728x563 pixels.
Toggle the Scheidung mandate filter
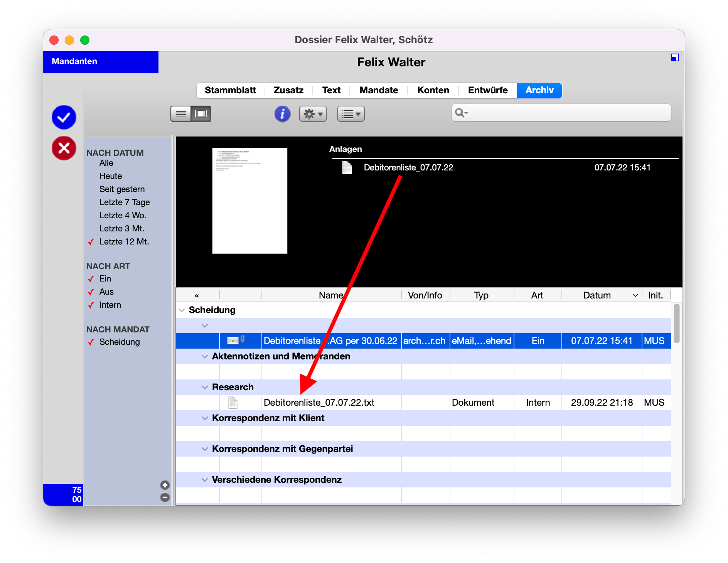120,342
